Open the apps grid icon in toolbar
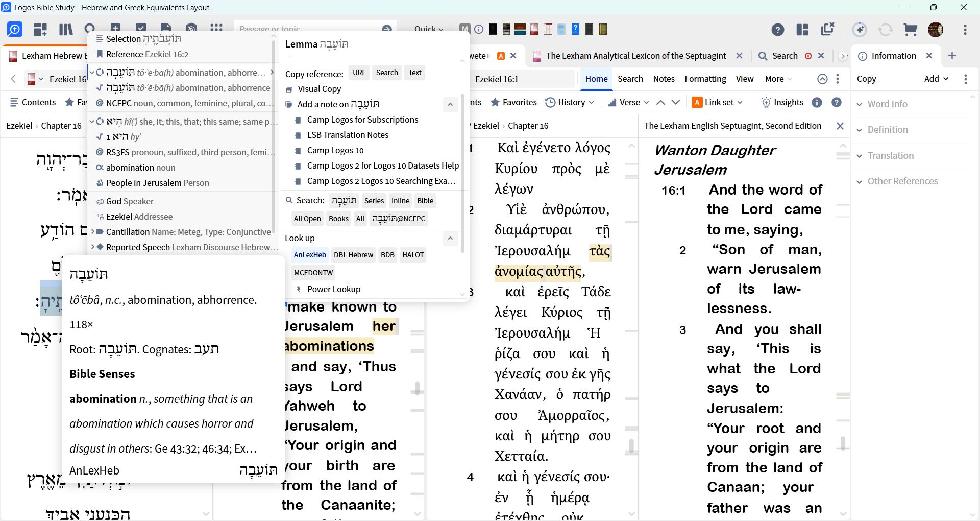Screen dimensions: 980x521 coord(216,29)
